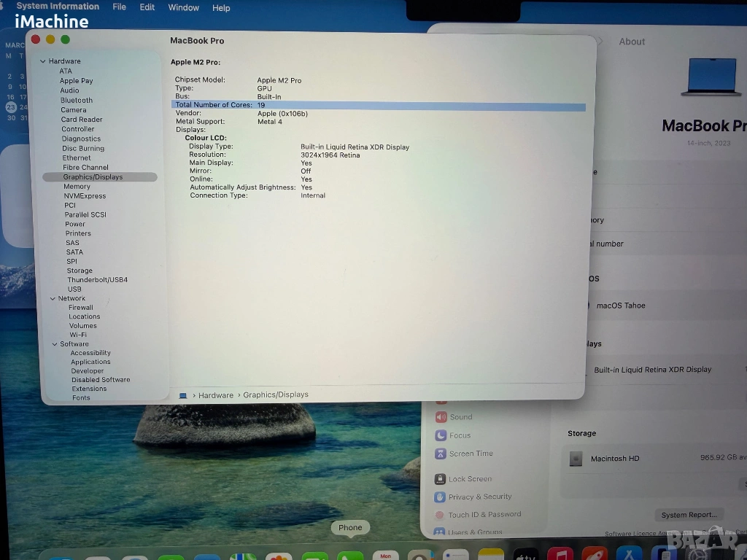This screenshot has width=747, height=560.
Task: Open Music app in the Dock
Action: coord(560,554)
